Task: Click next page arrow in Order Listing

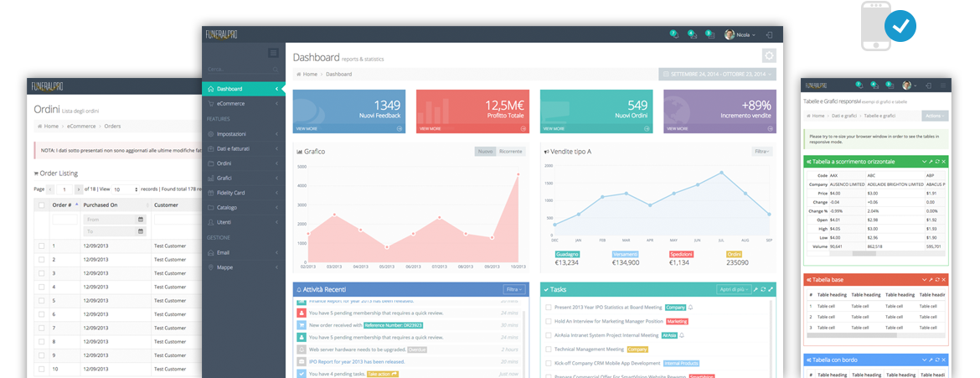Action: tap(78, 189)
